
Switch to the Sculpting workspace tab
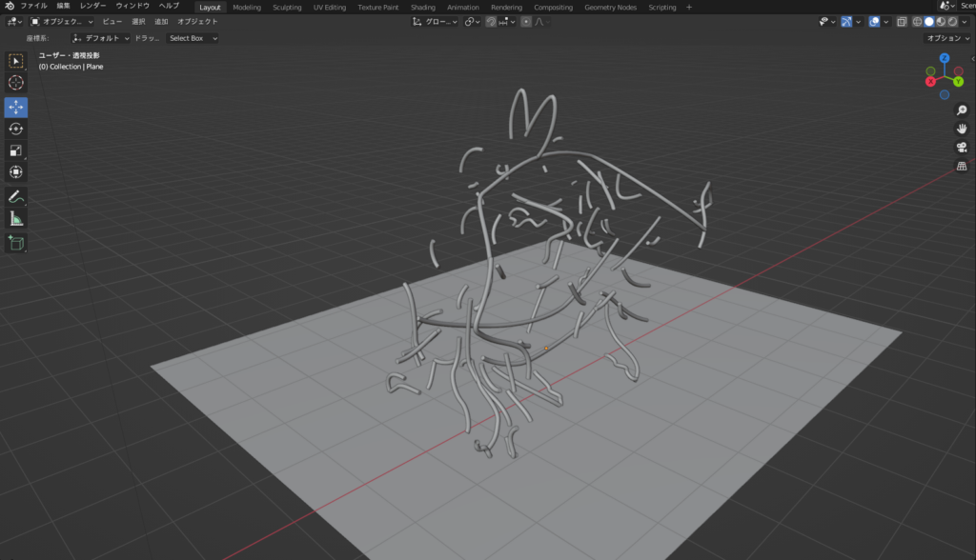click(287, 8)
